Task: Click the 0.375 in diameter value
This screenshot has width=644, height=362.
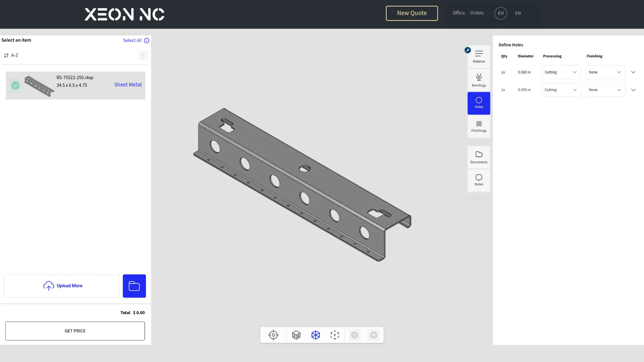Action: (524, 90)
